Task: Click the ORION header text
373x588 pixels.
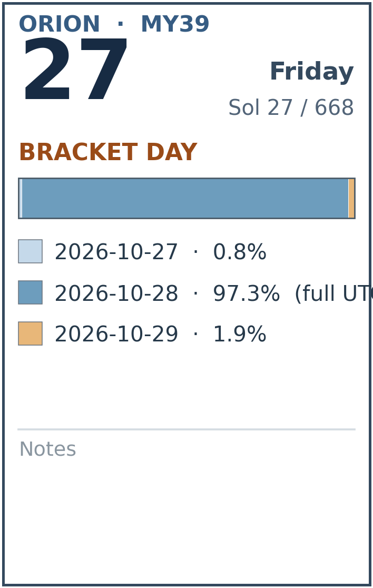Action: point(59,24)
